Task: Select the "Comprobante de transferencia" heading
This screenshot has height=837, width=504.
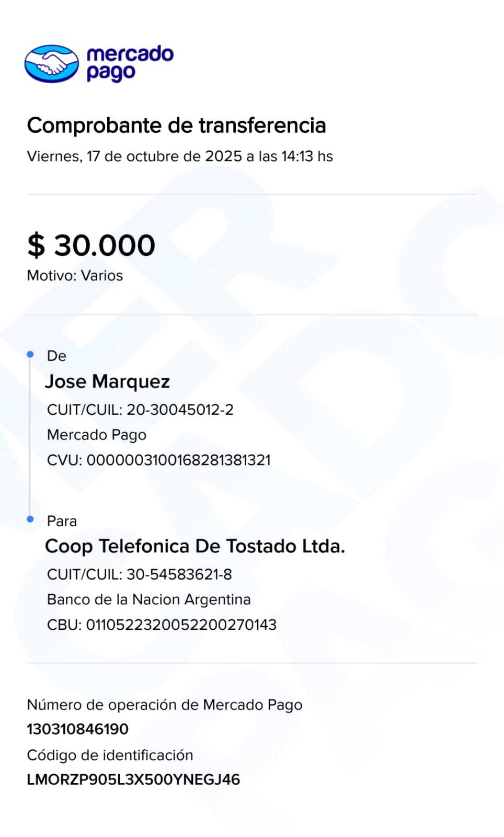Action: [176, 126]
